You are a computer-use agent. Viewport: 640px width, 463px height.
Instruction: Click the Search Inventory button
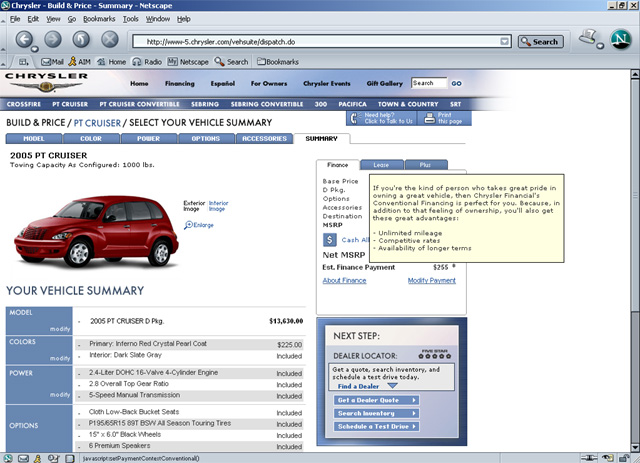(x=376, y=413)
